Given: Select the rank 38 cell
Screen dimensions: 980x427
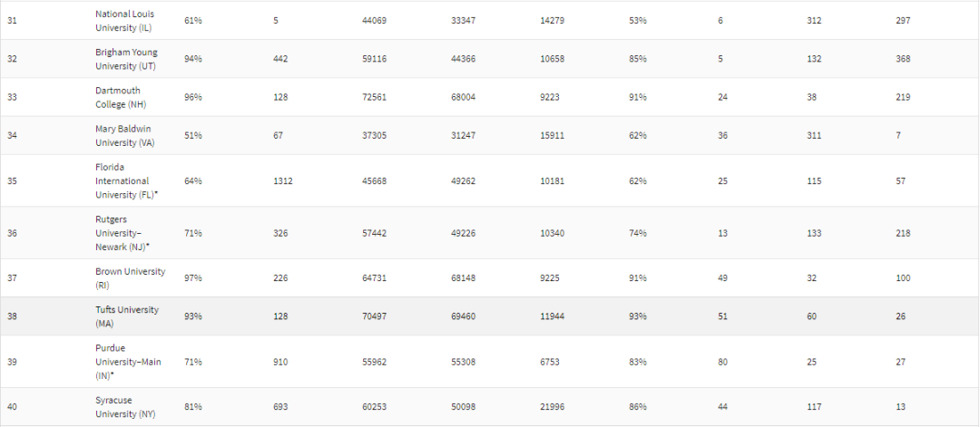Looking at the screenshot, I should [x=13, y=315].
